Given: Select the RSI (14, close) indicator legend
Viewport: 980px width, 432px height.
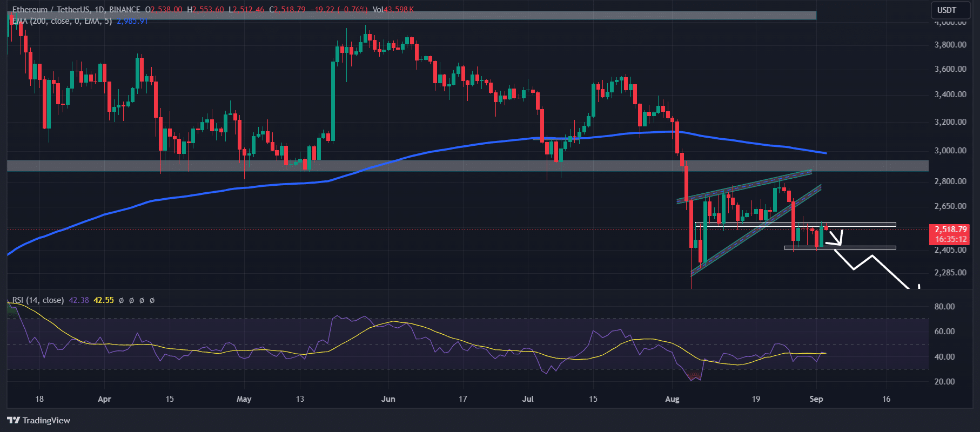Looking at the screenshot, I should point(38,300).
